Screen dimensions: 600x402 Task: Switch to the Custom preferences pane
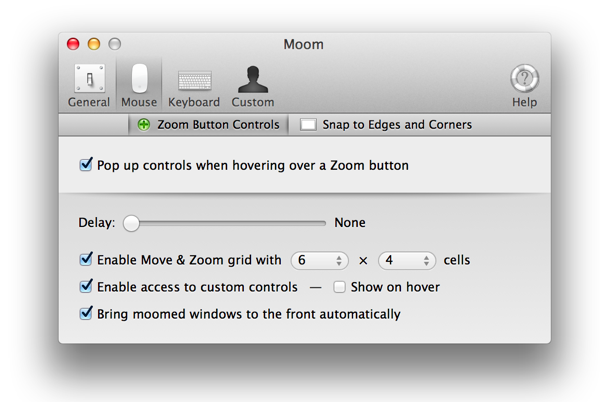point(253,87)
